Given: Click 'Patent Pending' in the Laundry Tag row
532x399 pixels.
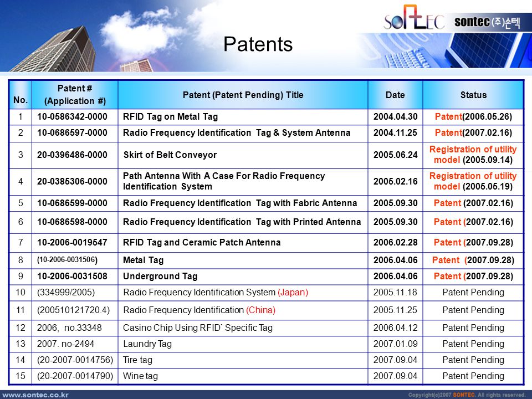Looking at the screenshot, I should pos(473,344).
